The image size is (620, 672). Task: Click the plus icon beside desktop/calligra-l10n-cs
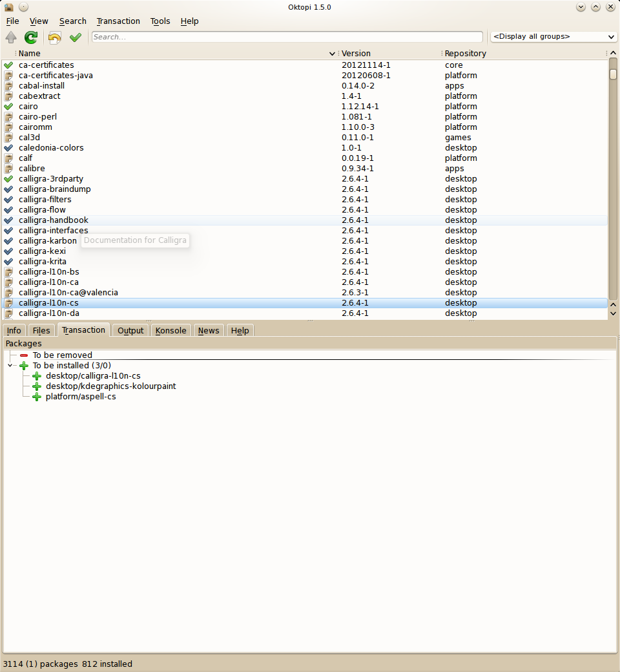(37, 376)
